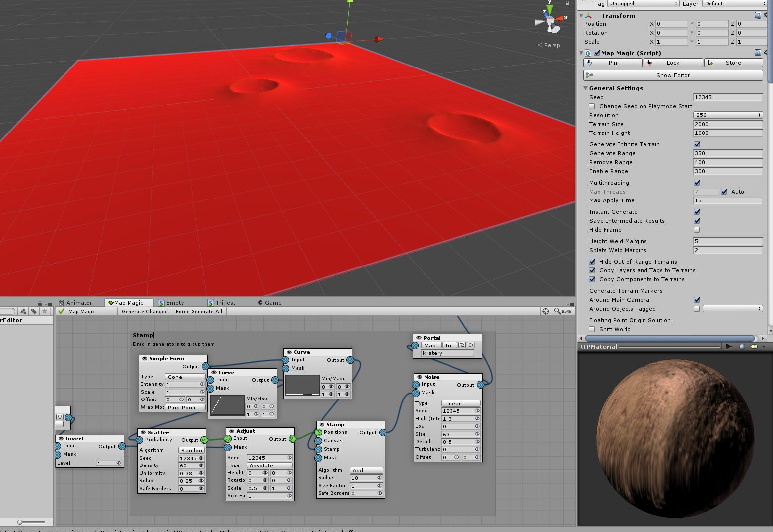Viewport: 773px width, 532px height.
Task: Enable Change Seed on Playmode Start
Action: point(593,106)
